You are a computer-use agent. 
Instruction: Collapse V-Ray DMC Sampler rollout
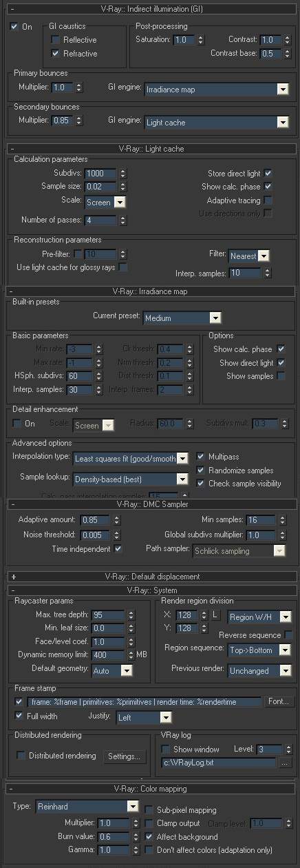point(150,504)
